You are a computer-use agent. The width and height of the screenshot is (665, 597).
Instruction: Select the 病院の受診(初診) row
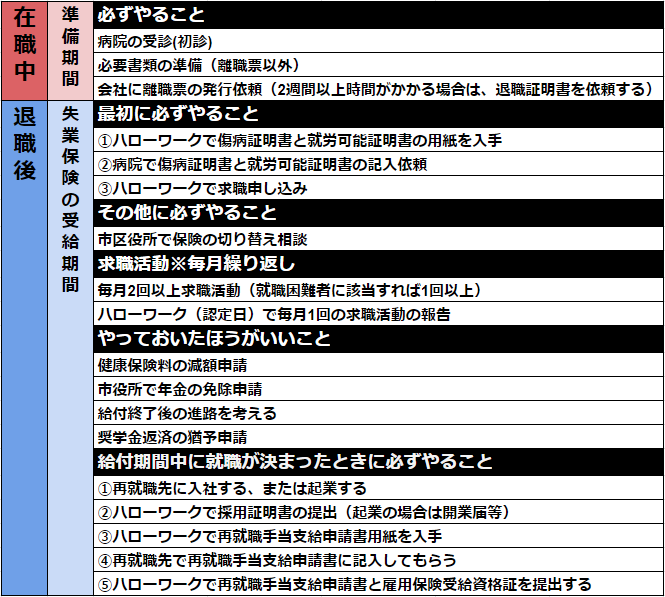[x=378, y=41]
